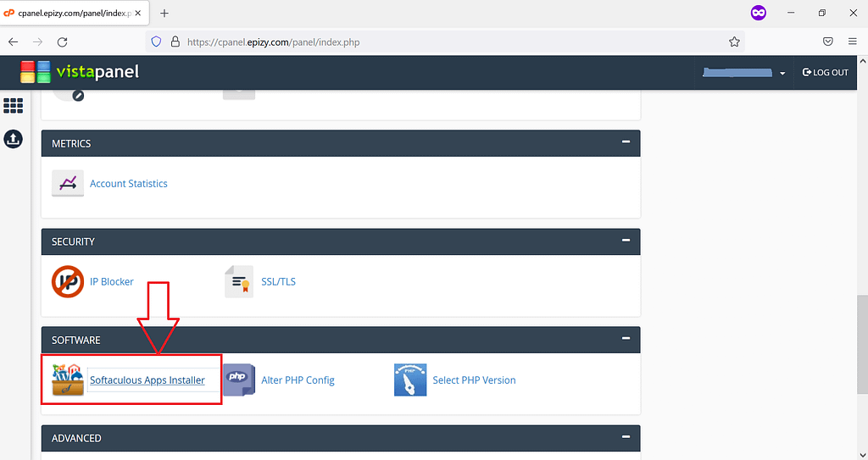Reload the page with the refresh icon
Viewport: 868px width, 460px height.
coord(63,42)
